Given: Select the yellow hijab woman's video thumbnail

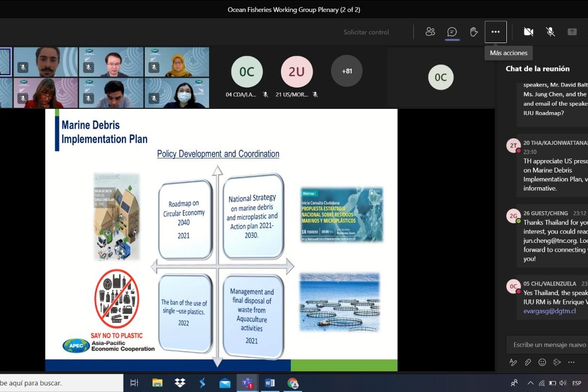Looking at the screenshot, I should pos(176,62).
